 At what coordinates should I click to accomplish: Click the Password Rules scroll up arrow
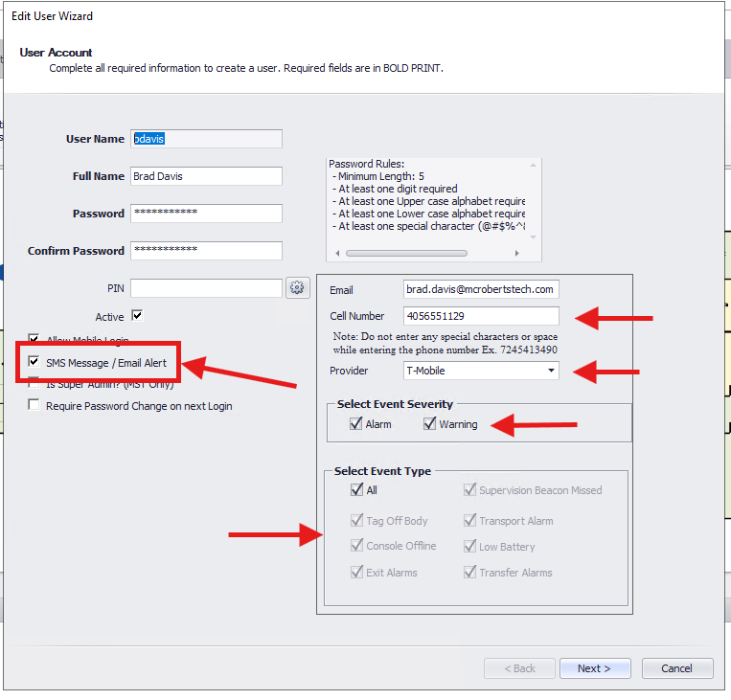534,165
